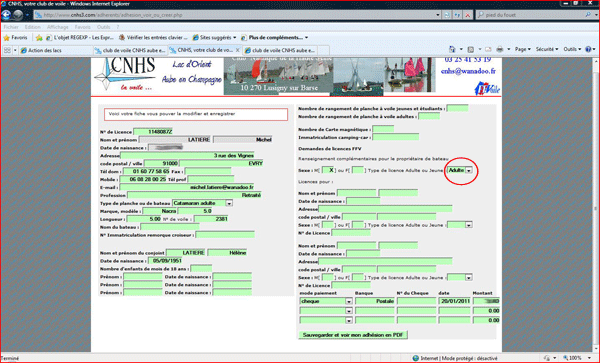
Task: Open the cheque mode paiement dropdown
Action: 326,301
